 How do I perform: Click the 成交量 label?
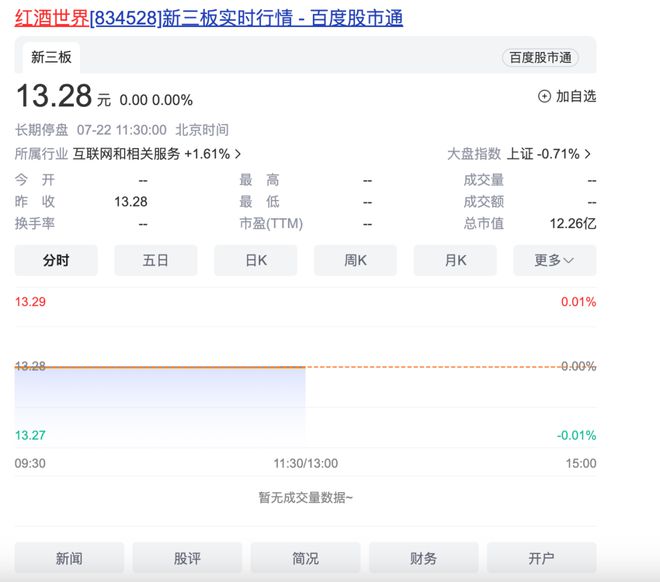(484, 180)
